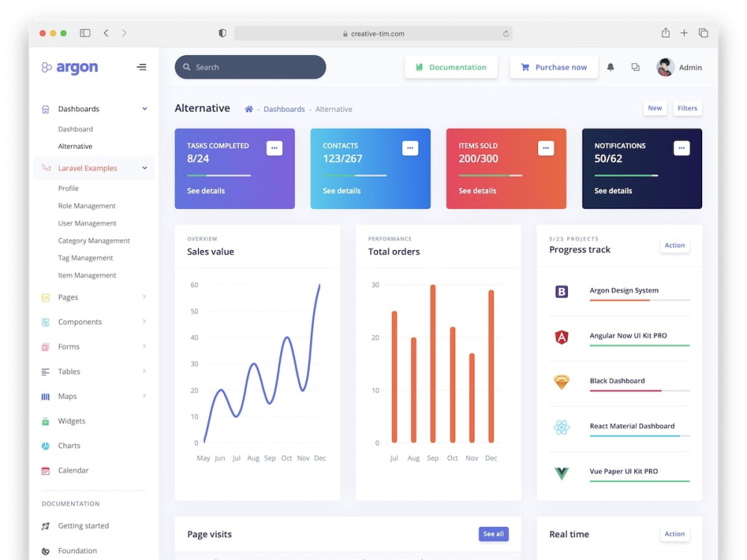Click the React Material Dashboard progress bar
The height and width of the screenshot is (560, 747).
point(639,436)
